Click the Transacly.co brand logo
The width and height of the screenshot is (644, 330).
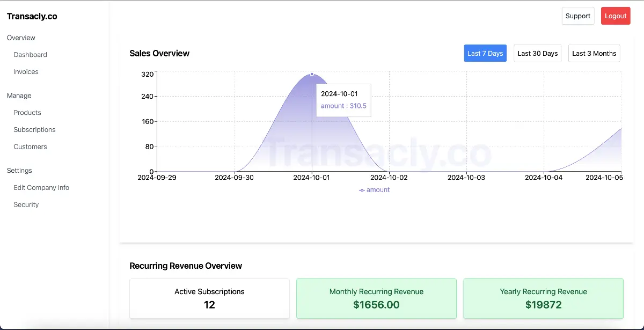click(32, 16)
